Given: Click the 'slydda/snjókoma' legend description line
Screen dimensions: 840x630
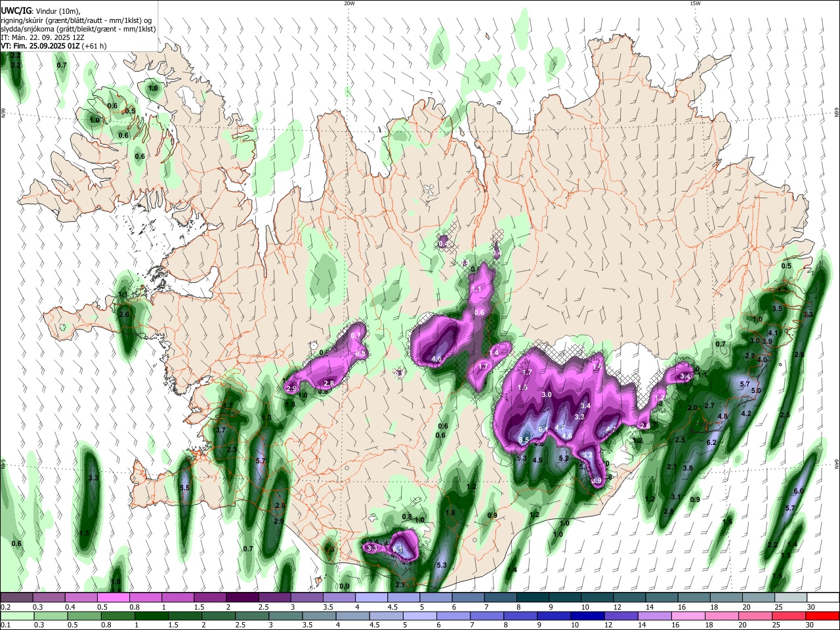Looking at the screenshot, I should (78, 29).
